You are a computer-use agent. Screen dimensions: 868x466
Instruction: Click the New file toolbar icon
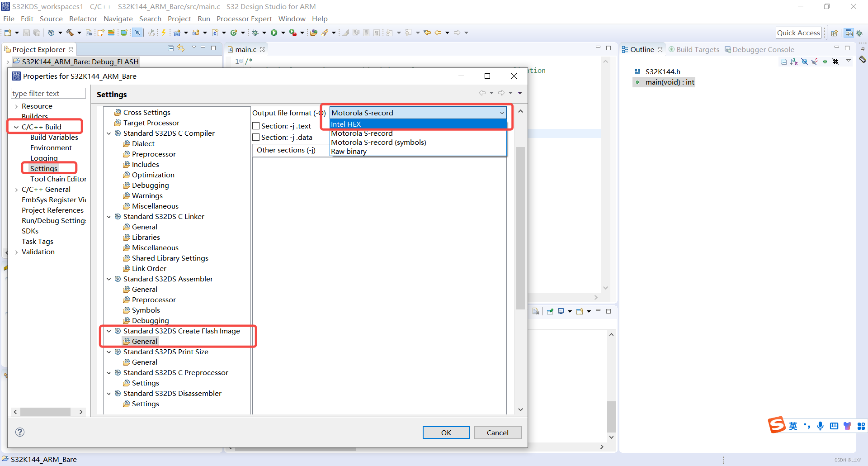8,33
